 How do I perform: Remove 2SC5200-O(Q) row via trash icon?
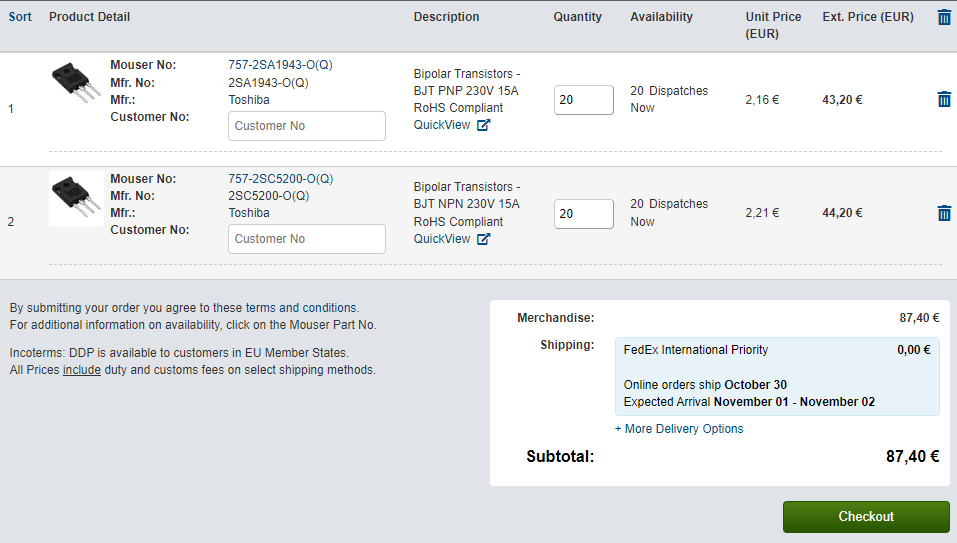[x=944, y=213]
